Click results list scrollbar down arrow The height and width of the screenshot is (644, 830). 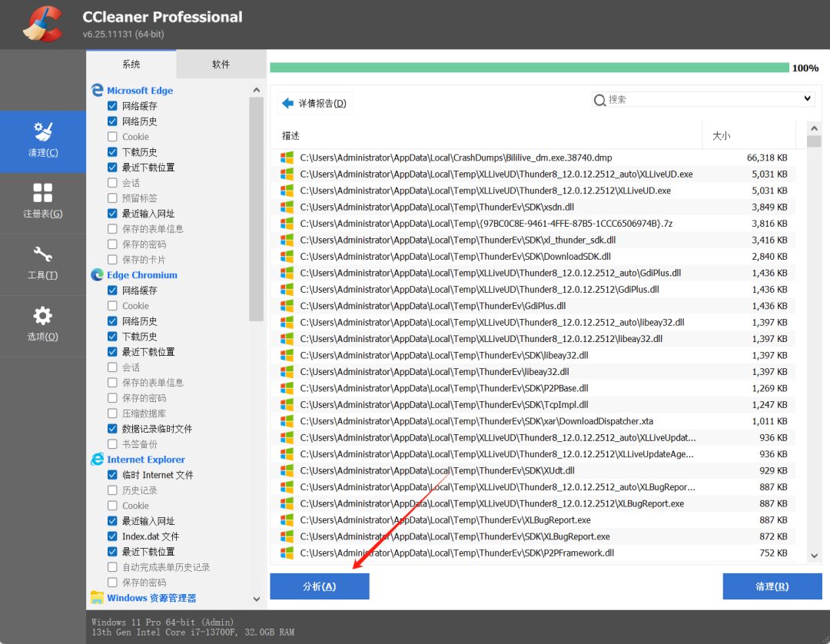pyautogui.click(x=814, y=556)
